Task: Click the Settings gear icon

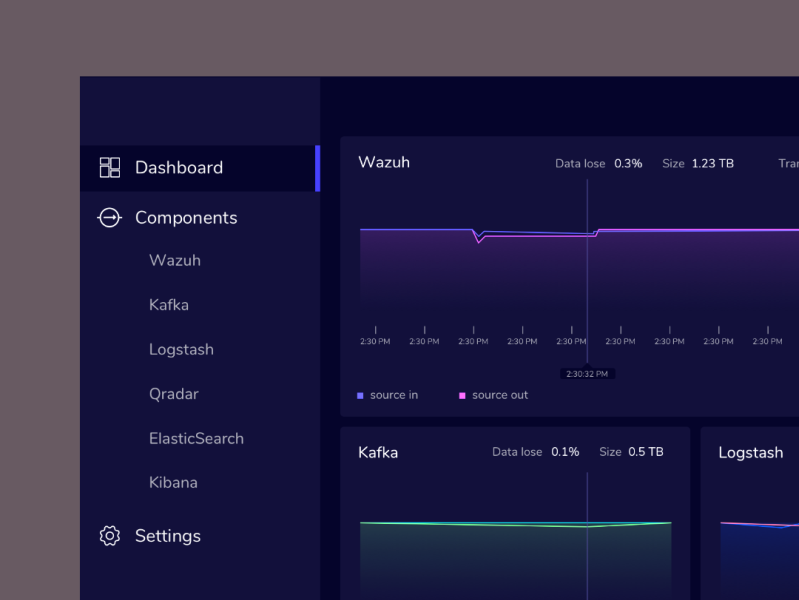Action: 110,536
